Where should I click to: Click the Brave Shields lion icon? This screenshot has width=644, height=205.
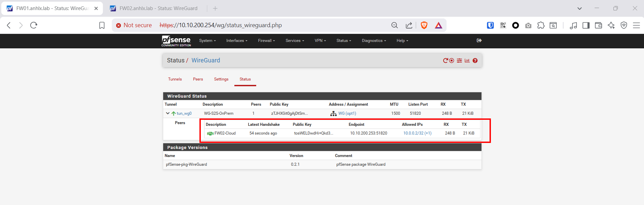click(x=424, y=25)
